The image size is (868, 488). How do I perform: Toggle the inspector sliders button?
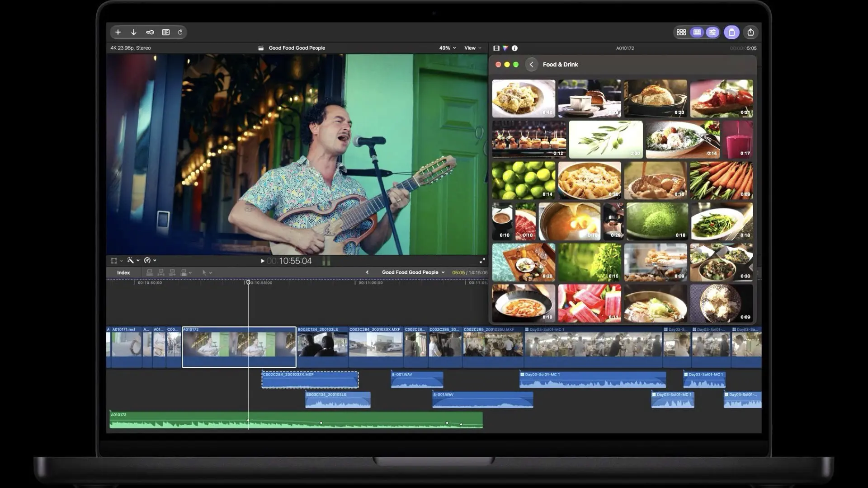712,32
